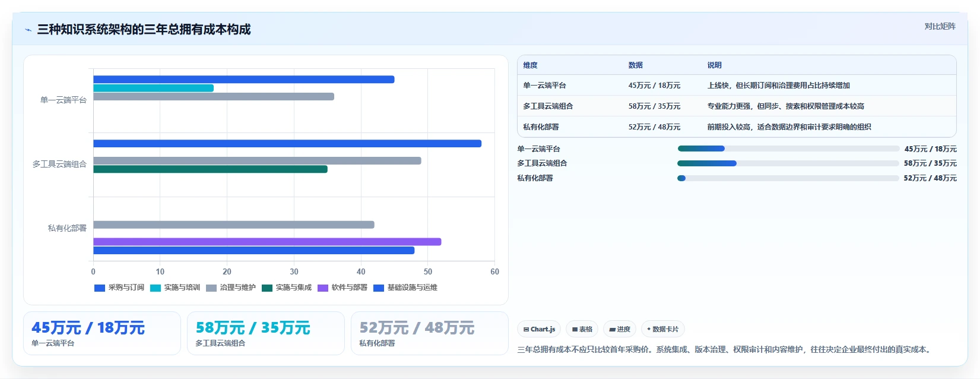Click the 单一云端平台 progress bar

788,149
